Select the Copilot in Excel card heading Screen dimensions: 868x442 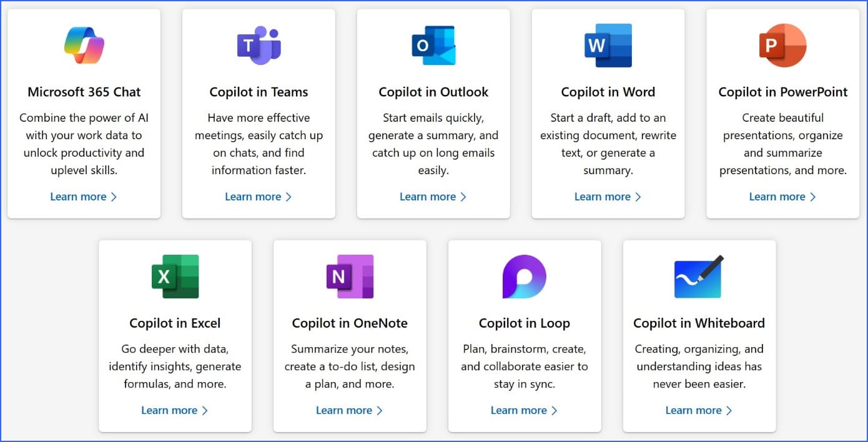coord(175,323)
